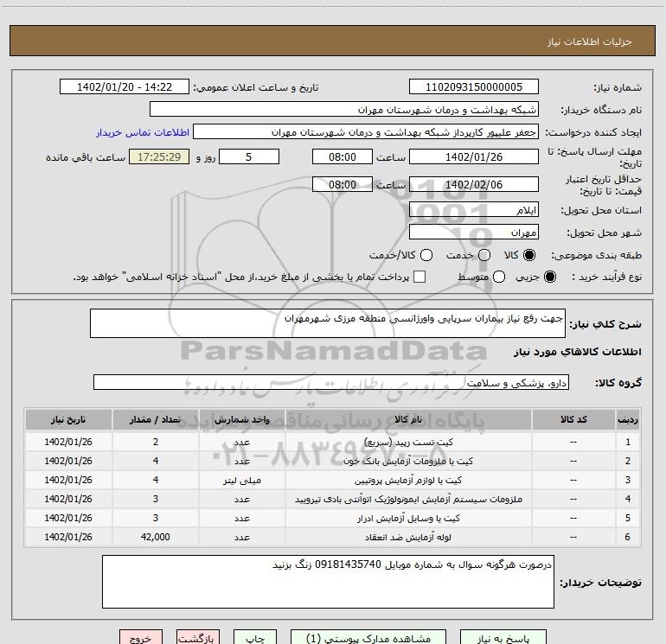Click the remaining days field showing 5
The height and width of the screenshot is (644, 666).
click(x=249, y=156)
